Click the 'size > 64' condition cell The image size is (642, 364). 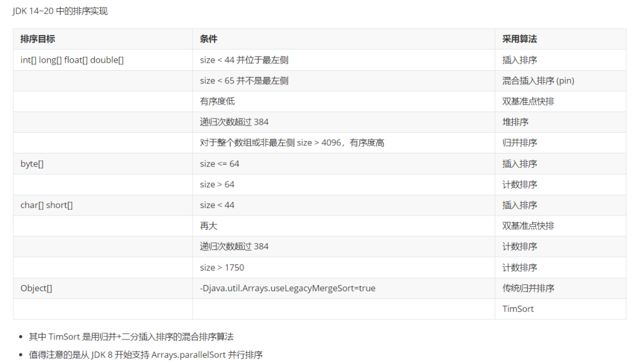click(x=217, y=184)
